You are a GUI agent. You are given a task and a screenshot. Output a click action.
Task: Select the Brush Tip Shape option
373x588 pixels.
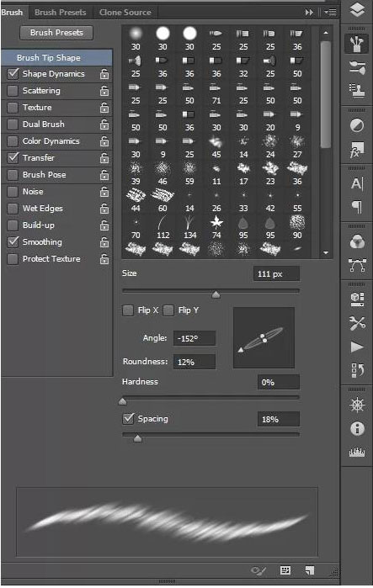point(56,58)
